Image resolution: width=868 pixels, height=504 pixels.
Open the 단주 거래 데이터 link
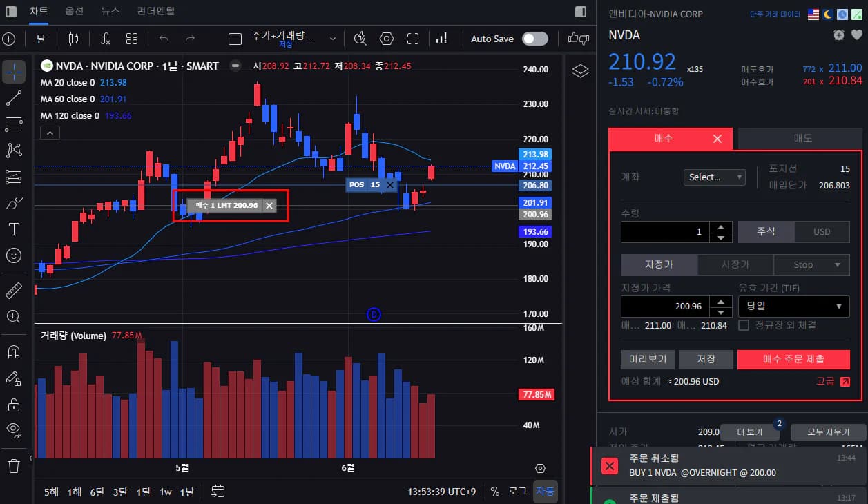coord(775,14)
